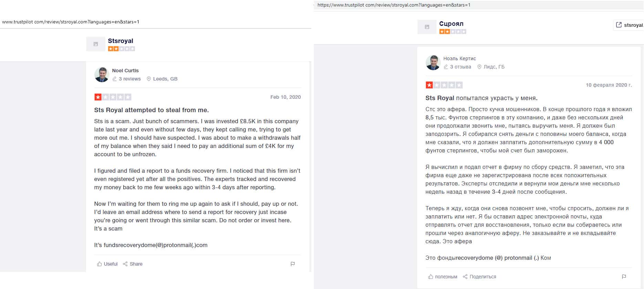Click the Поделиться share icon
This screenshot has width=644, height=289.
465,277
